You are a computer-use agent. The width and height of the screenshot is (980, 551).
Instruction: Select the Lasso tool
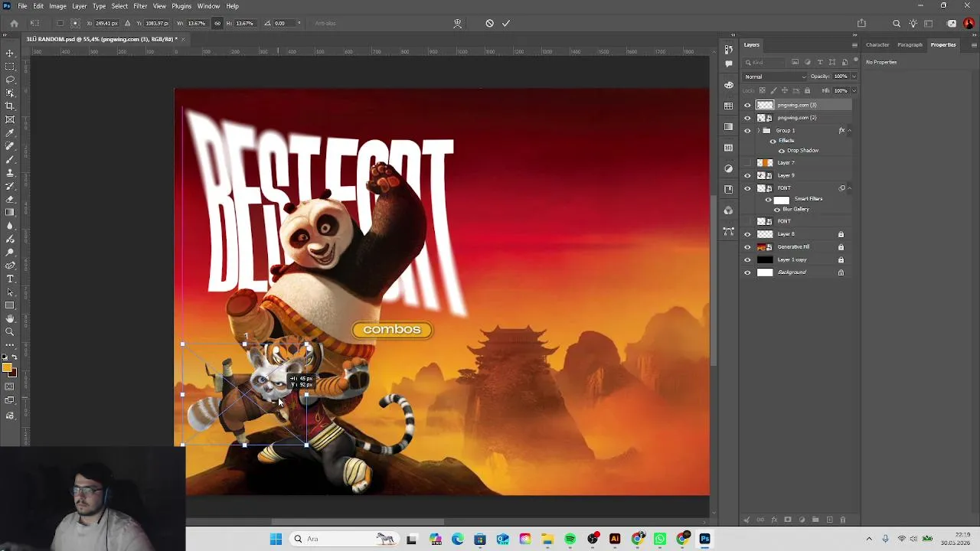pyautogui.click(x=10, y=80)
